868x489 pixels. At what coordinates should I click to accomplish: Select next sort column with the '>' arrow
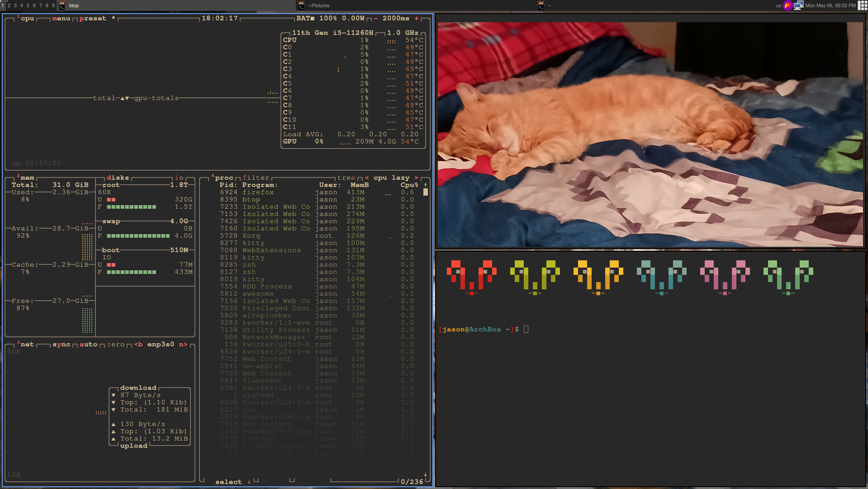[416, 177]
